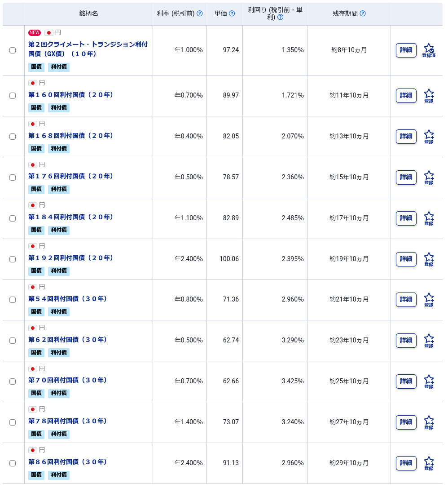Click the help icon beside 利回り (税引前・単利)
Image resolution: width=448 pixels, height=488 pixels.
point(280,17)
